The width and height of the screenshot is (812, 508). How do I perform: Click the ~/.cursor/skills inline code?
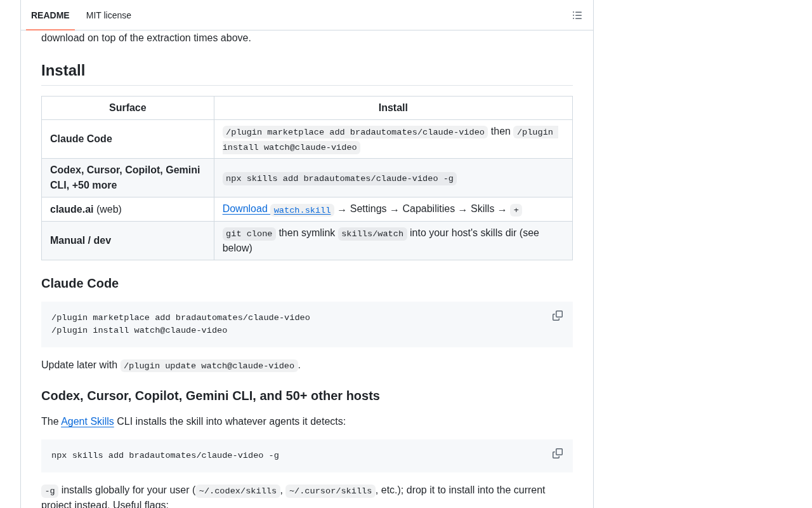[x=331, y=491]
